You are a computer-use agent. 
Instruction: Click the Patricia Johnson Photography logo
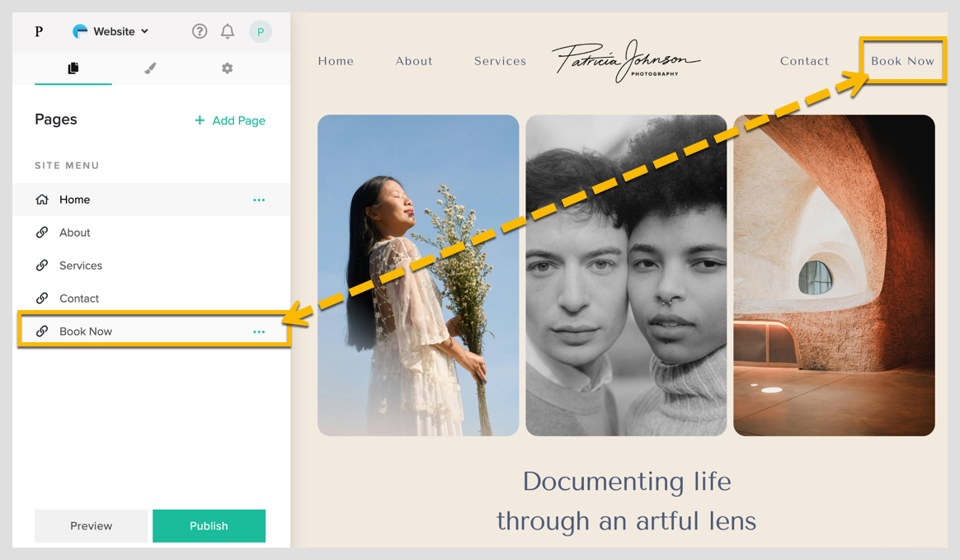[626, 60]
